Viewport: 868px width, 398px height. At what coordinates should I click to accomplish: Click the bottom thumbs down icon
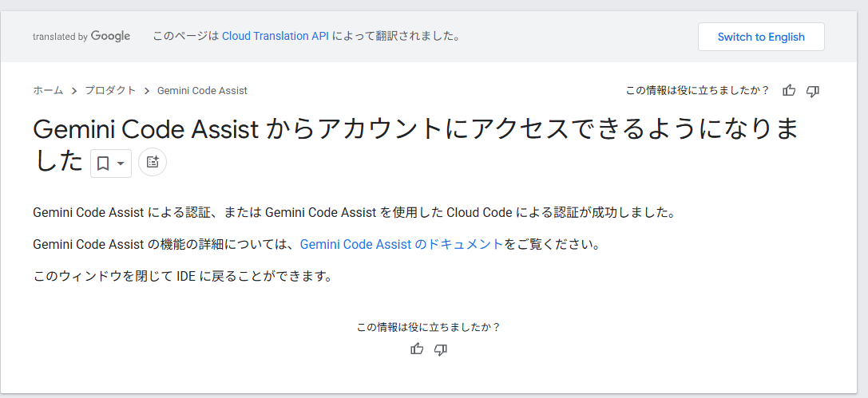(441, 349)
